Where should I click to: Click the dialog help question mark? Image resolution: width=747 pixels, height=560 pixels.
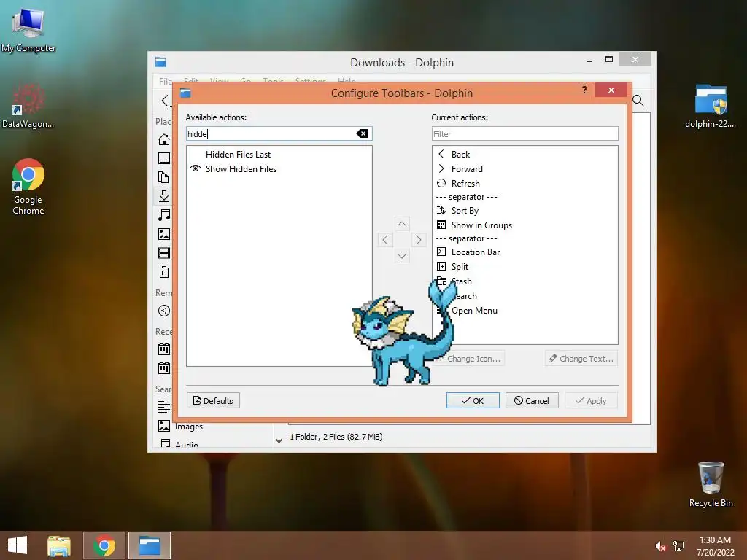[x=584, y=90]
